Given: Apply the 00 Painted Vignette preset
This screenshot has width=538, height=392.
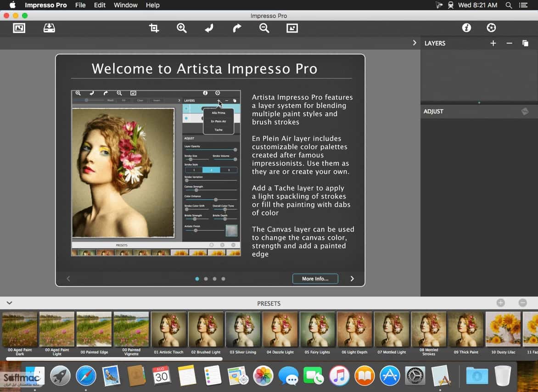Looking at the screenshot, I should [131, 333].
